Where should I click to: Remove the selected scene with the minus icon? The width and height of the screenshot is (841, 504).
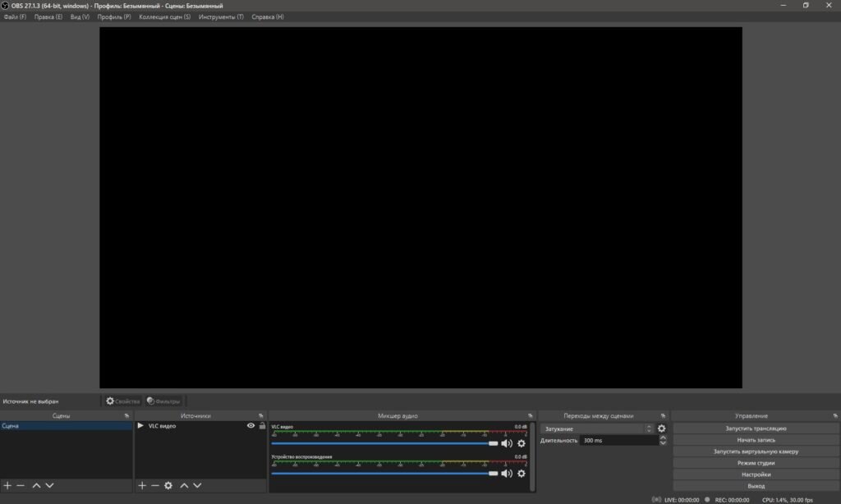tap(21, 485)
